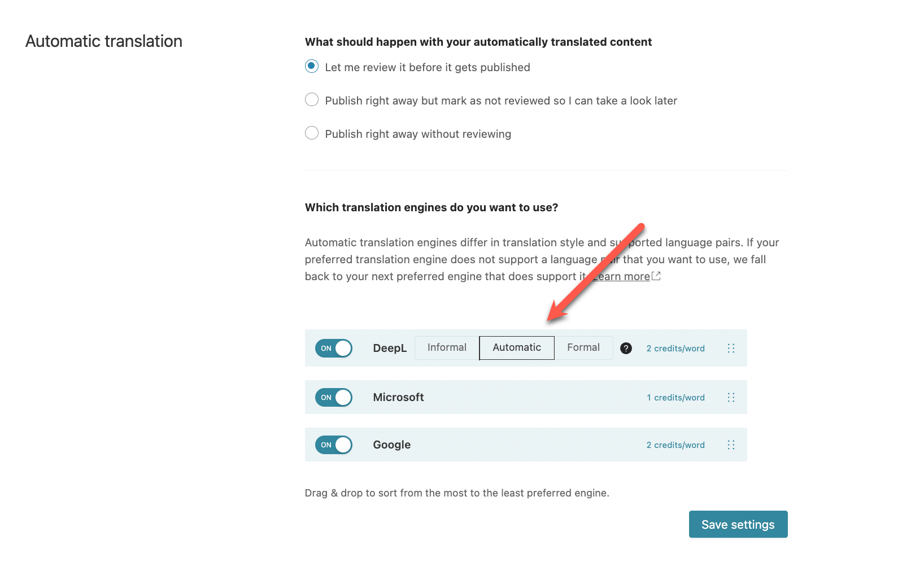
Task: Choose Automatic formality for DeepL
Action: tap(517, 348)
